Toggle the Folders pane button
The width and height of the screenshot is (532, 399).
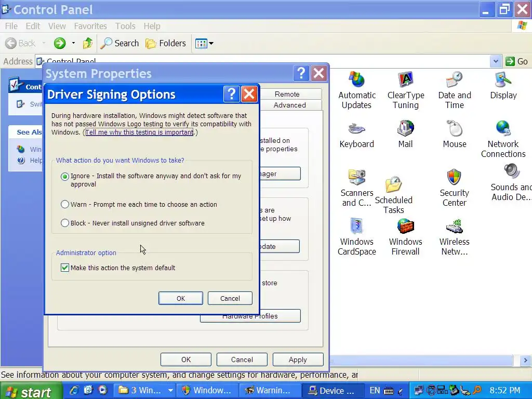166,43
